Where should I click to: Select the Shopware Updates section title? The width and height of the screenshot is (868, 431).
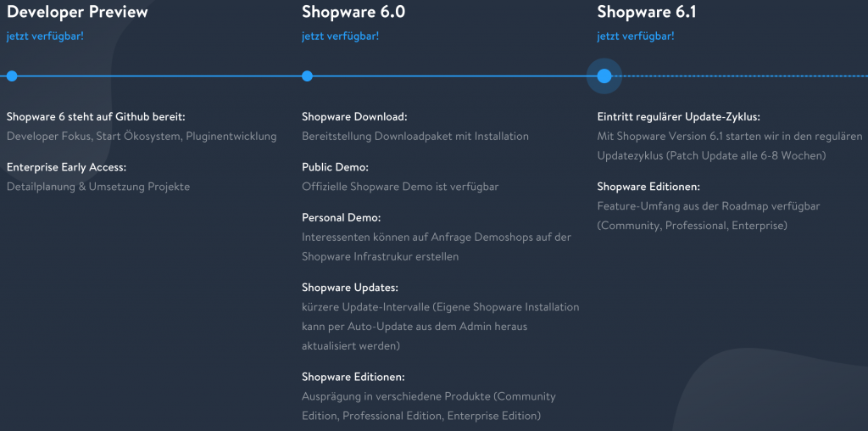click(x=350, y=288)
